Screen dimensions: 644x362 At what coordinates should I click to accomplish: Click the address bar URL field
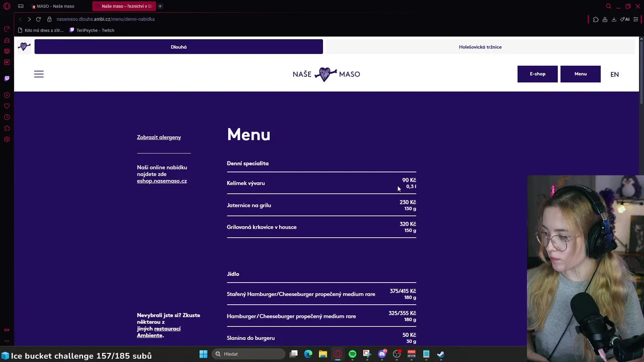pyautogui.click(x=105, y=19)
